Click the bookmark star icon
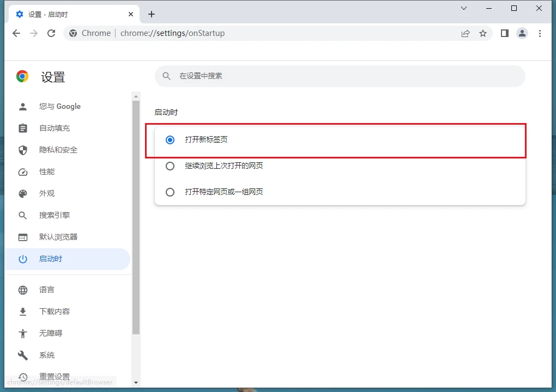Screen dimensions: 556x392 click(482, 33)
